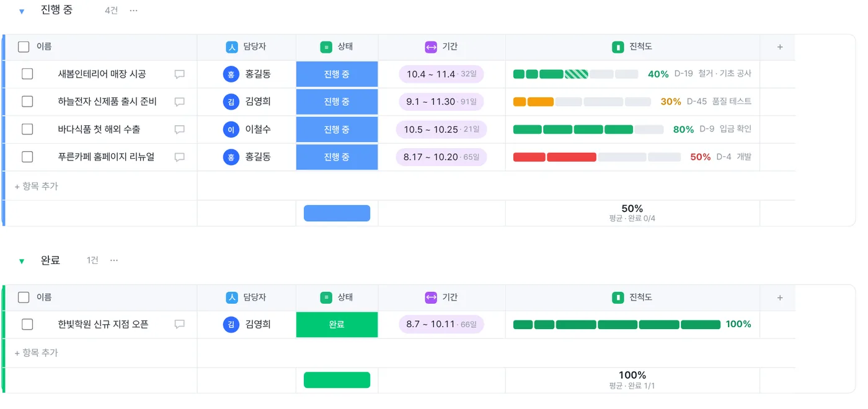
Task: Click 기간 date-range icon in 완료 header
Action: [431, 297]
